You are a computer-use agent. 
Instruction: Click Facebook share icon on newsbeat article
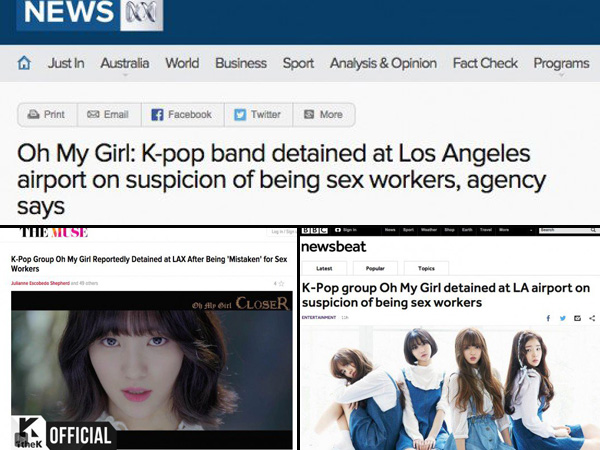[x=548, y=318]
